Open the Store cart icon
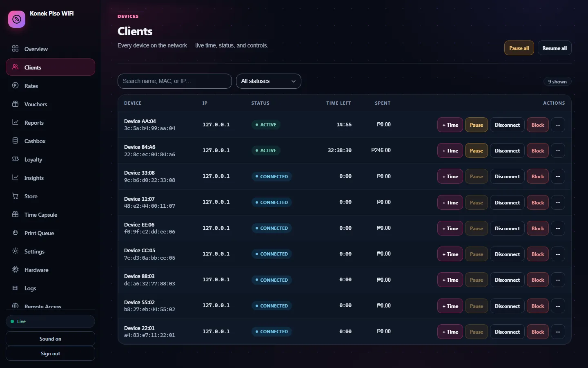Screen dimensions: 588x368 tap(16, 196)
